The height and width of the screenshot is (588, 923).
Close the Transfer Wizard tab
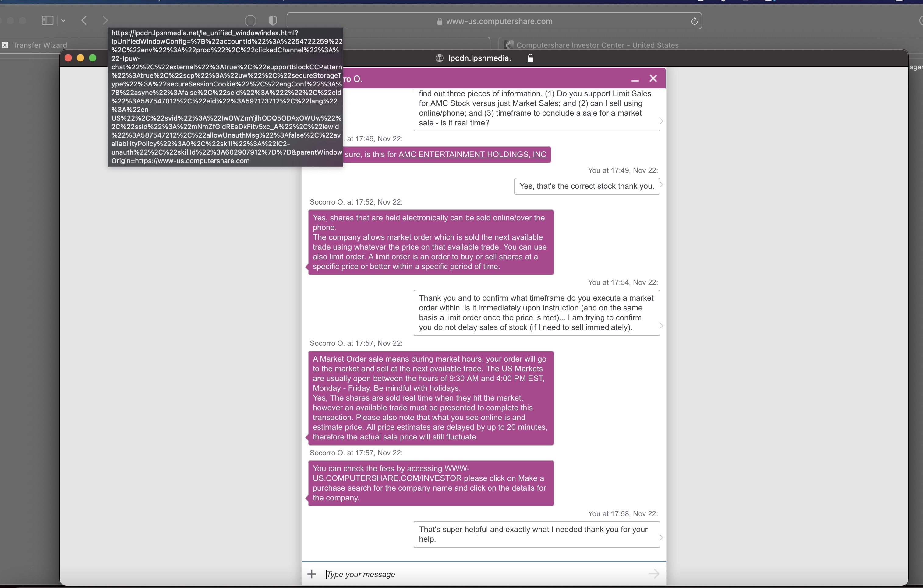tap(5, 45)
